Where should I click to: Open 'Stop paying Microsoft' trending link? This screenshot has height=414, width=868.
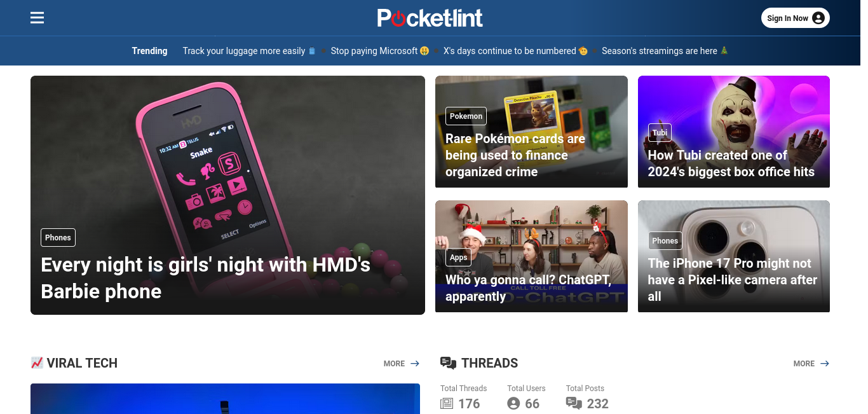(379, 51)
